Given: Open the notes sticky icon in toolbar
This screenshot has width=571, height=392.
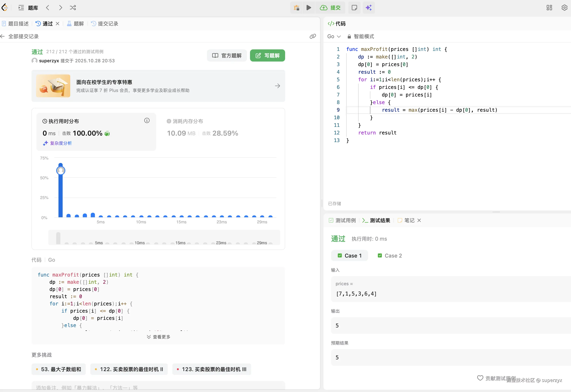Looking at the screenshot, I should [x=354, y=8].
